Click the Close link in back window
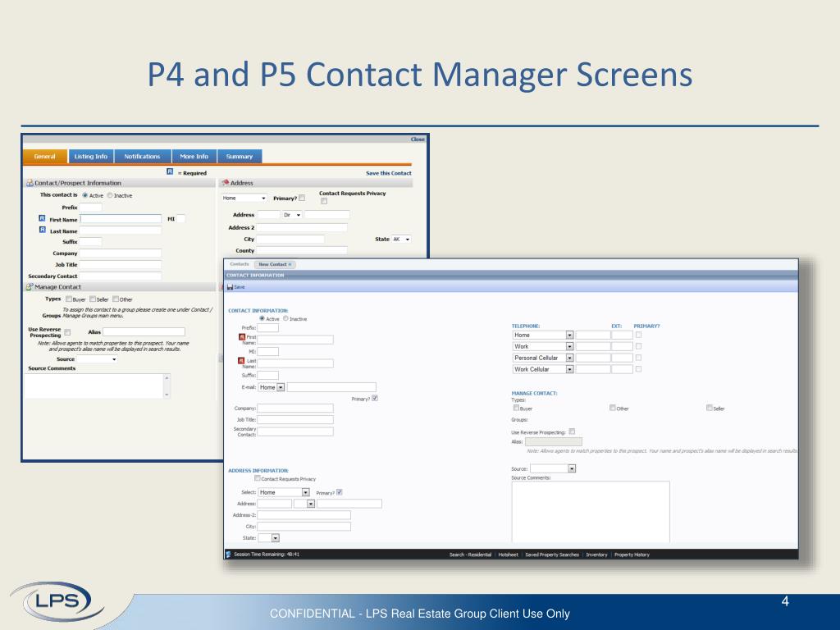This screenshot has width=840, height=630. tap(418, 139)
